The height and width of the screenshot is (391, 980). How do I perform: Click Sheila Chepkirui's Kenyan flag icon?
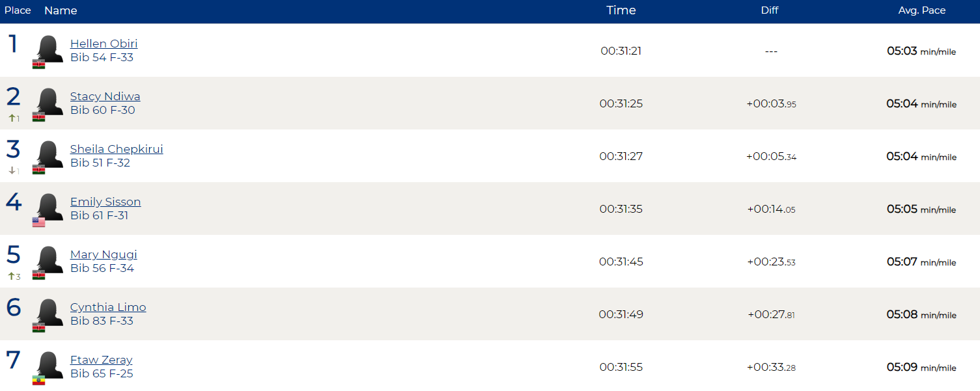point(39,169)
